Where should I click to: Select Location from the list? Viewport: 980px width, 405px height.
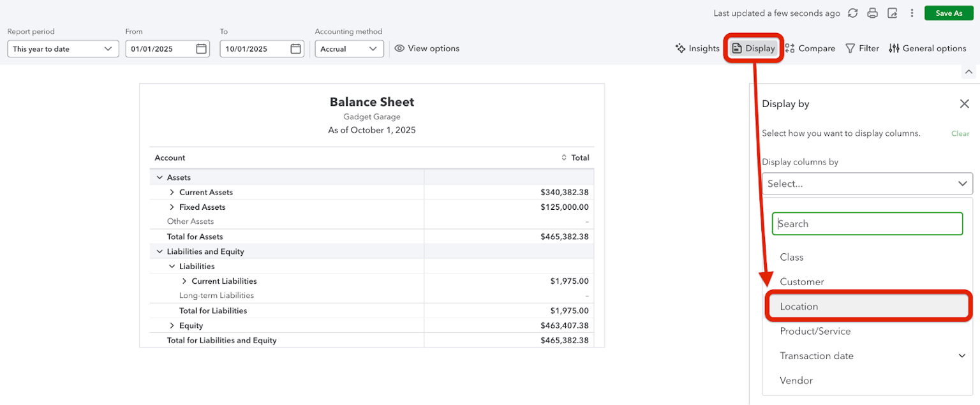point(867,307)
